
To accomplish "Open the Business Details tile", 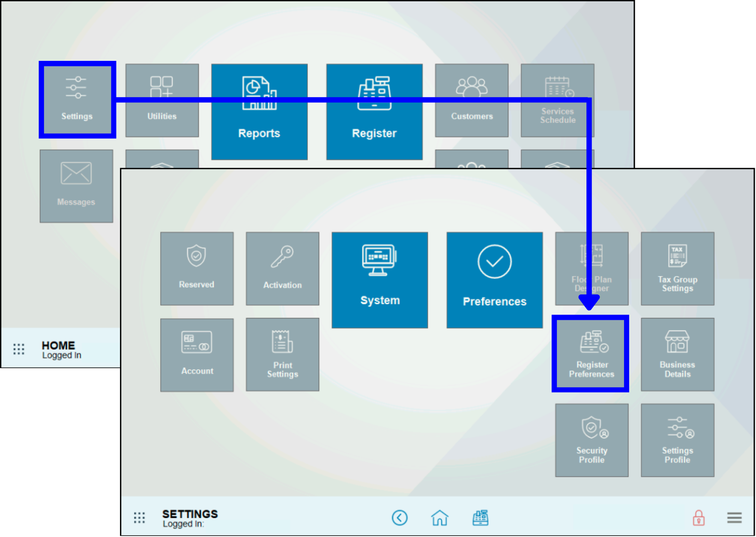I will click(677, 354).
